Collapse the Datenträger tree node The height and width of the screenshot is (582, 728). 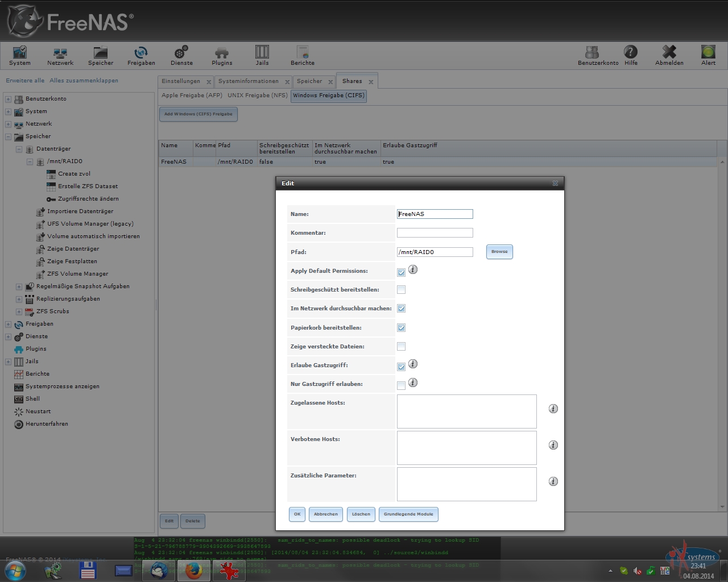pyautogui.click(x=19, y=149)
